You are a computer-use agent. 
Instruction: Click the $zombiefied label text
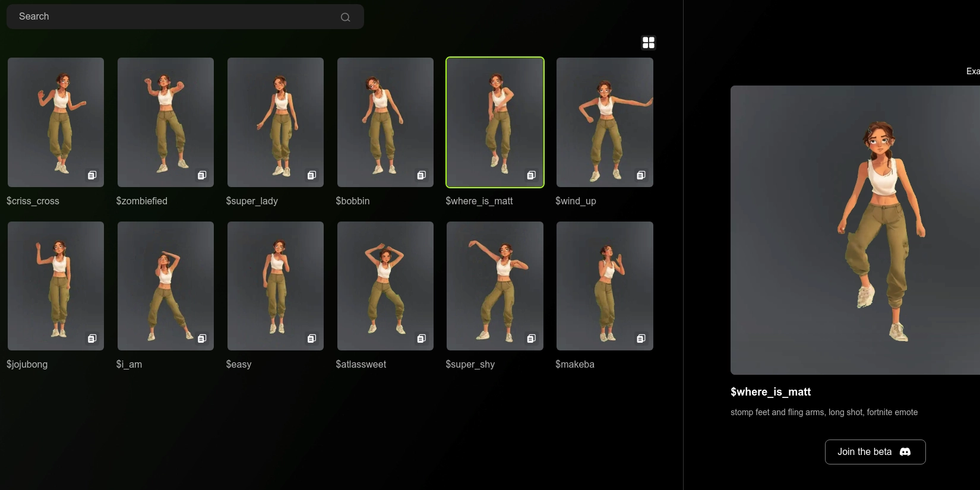pyautogui.click(x=142, y=201)
